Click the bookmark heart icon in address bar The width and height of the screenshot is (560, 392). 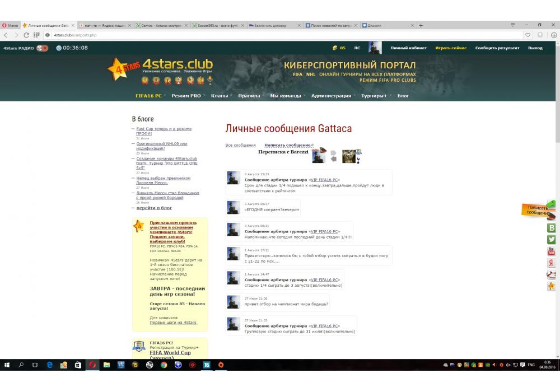(x=528, y=35)
